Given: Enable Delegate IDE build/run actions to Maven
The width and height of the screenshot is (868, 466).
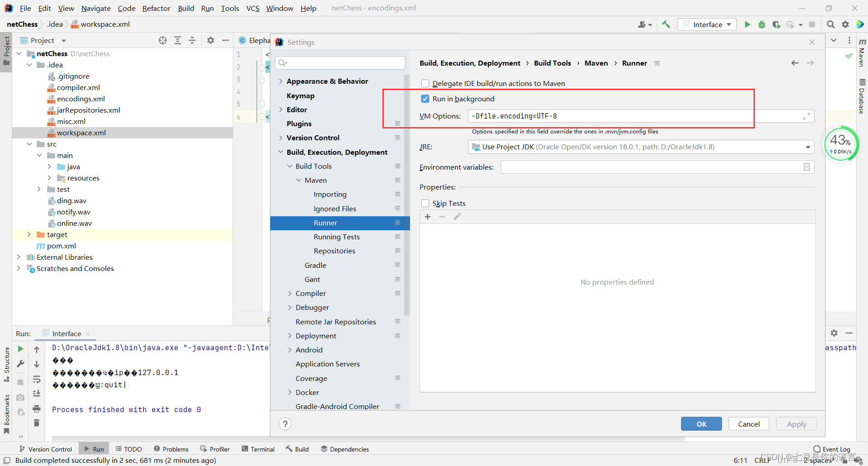Looking at the screenshot, I should 425,83.
